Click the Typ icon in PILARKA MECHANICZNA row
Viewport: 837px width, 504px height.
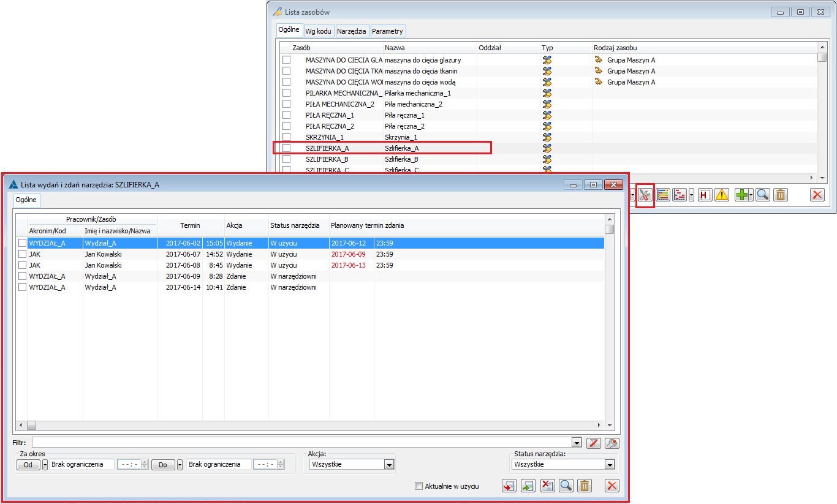tap(547, 93)
